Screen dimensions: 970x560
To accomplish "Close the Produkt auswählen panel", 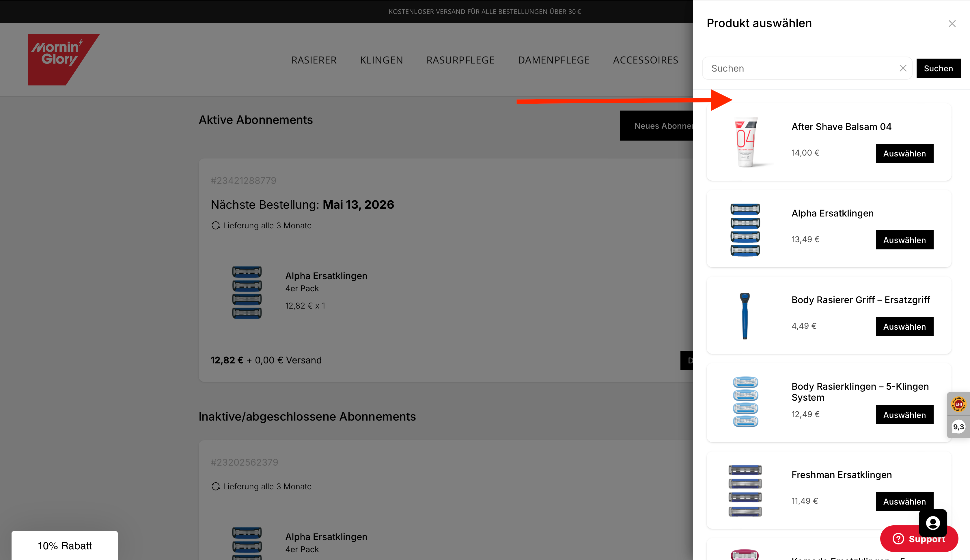I will (952, 24).
